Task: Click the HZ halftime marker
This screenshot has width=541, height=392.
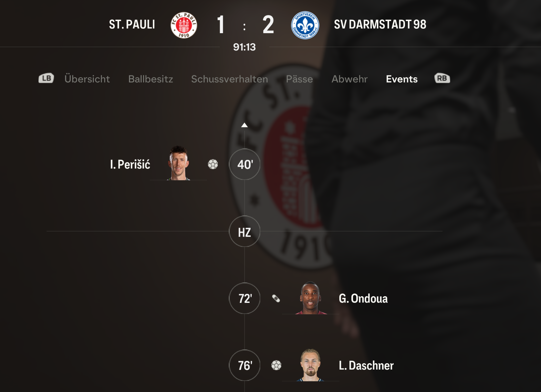Action: pyautogui.click(x=245, y=231)
